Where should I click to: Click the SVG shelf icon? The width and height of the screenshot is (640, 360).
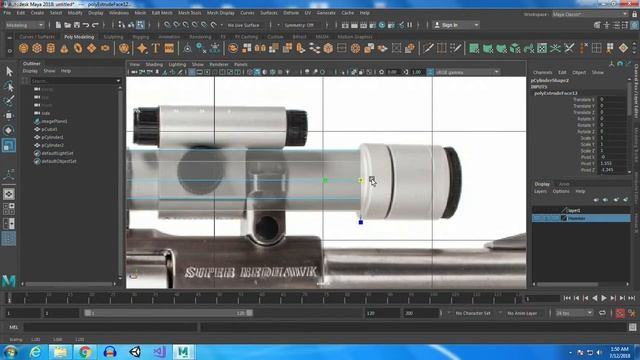169,49
